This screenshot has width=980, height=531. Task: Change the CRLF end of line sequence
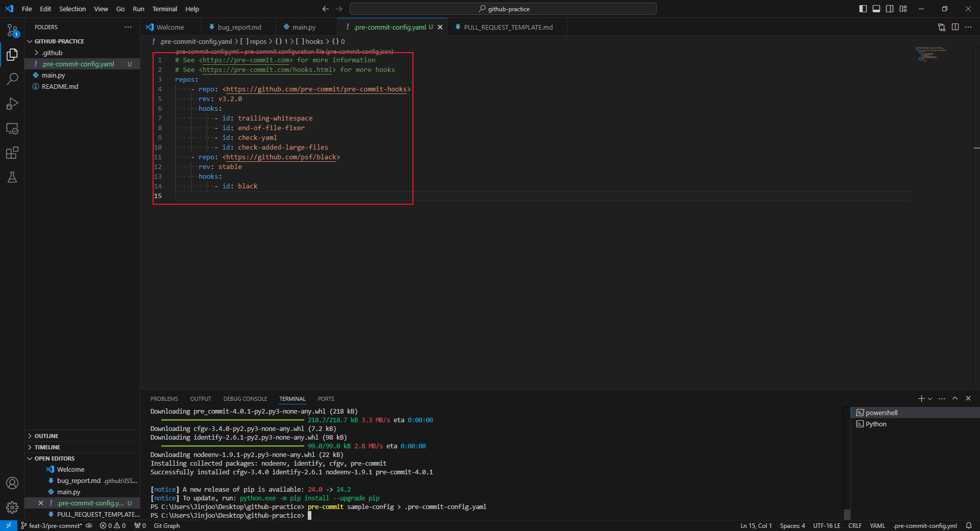click(855, 525)
